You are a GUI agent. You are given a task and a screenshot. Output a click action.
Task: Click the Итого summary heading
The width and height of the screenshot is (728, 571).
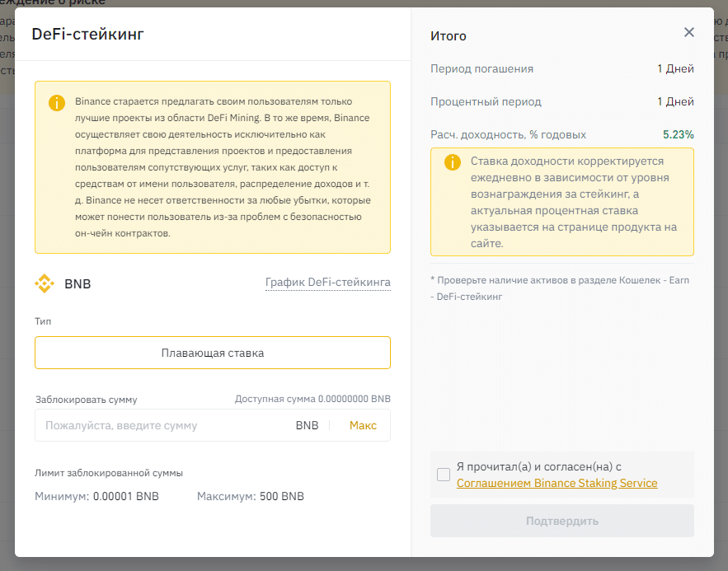pos(448,36)
